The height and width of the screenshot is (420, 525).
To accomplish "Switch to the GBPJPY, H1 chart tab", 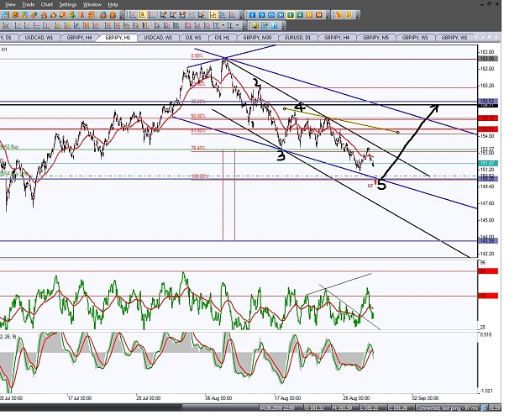I will pyautogui.click(x=118, y=38).
